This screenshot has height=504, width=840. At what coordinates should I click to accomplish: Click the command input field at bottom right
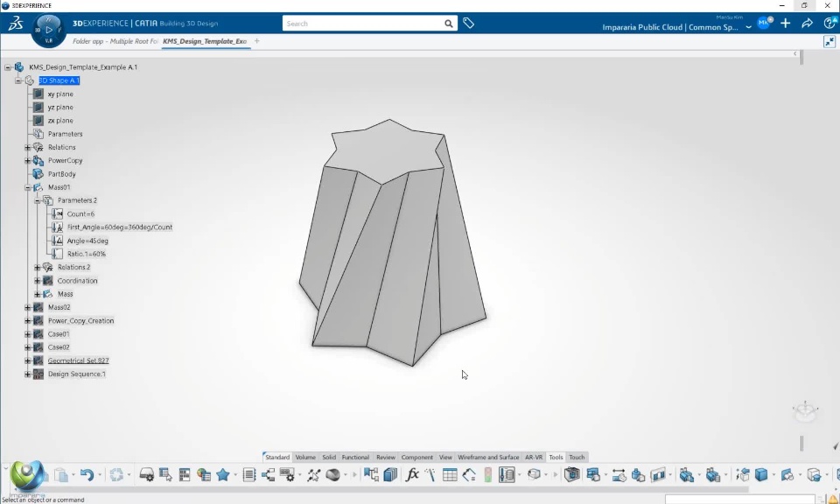click(740, 499)
